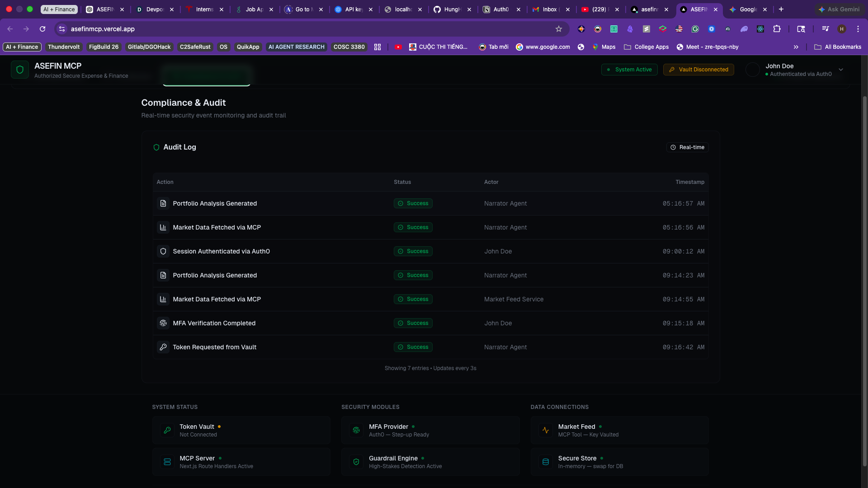Click the Guardrail Engine shield-check icon

point(356,462)
